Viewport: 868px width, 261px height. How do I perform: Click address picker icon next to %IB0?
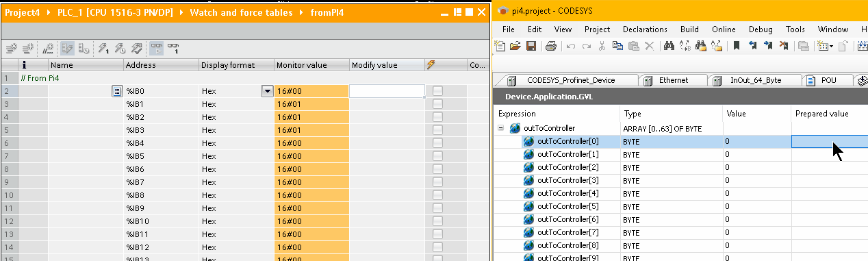click(x=117, y=91)
